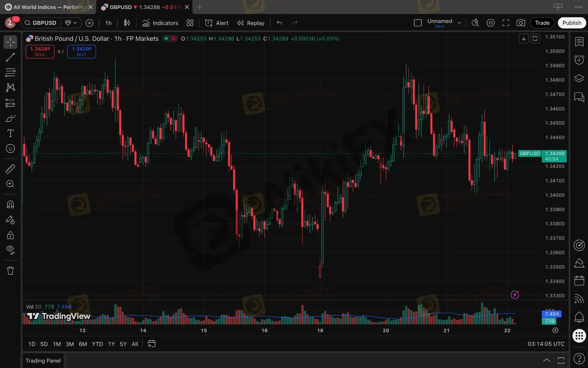588x368 pixels.
Task: Click the Publish button
Action: pyautogui.click(x=572, y=23)
